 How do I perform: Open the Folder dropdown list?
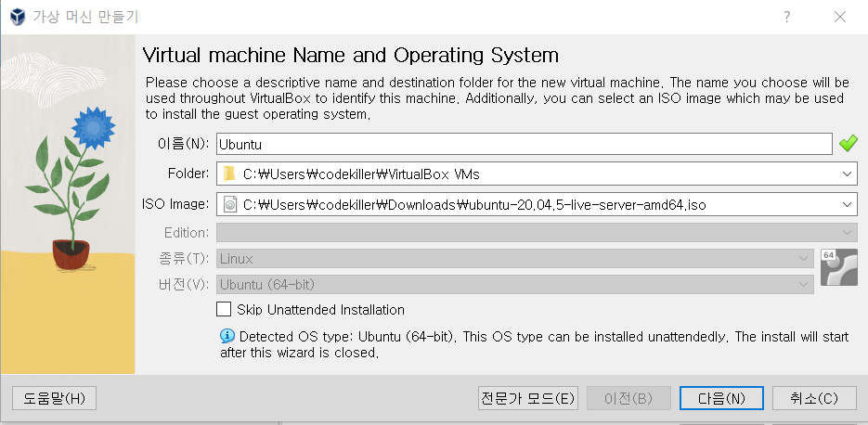pos(847,174)
